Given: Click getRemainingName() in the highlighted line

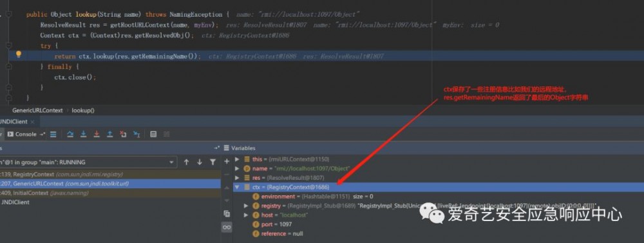Looking at the screenshot, I should tap(164, 56).
